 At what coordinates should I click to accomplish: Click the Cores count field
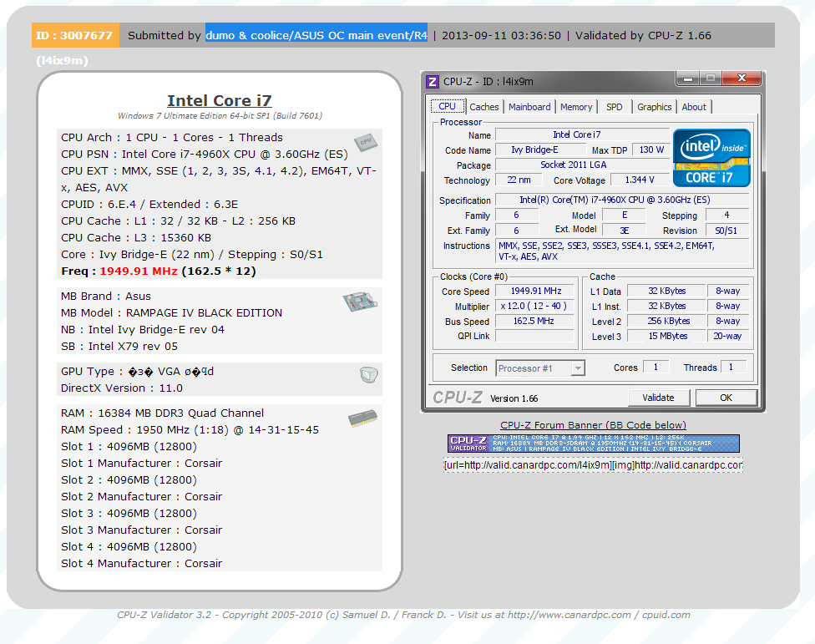tap(656, 367)
